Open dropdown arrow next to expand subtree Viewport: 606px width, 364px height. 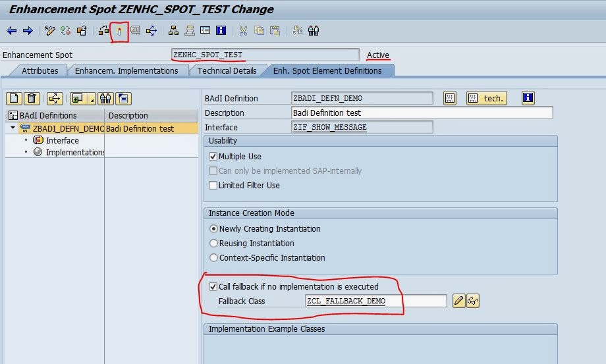coord(92,99)
